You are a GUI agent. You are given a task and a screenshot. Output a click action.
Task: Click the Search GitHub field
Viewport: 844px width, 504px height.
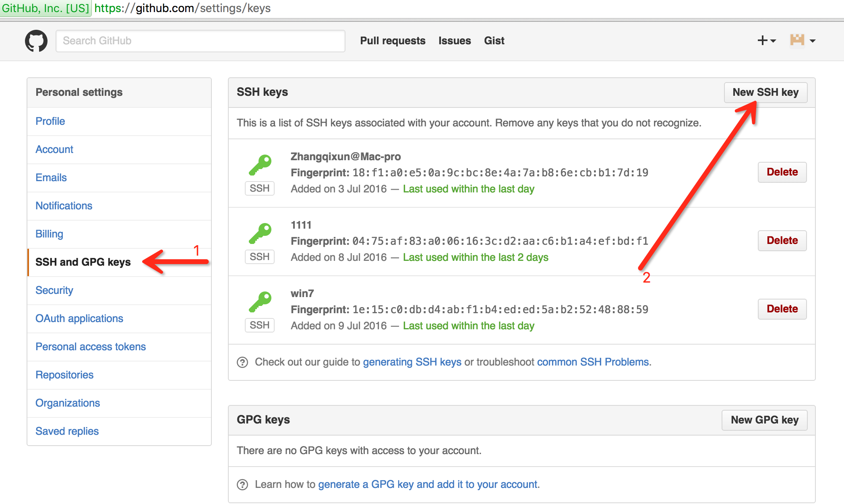pos(201,41)
